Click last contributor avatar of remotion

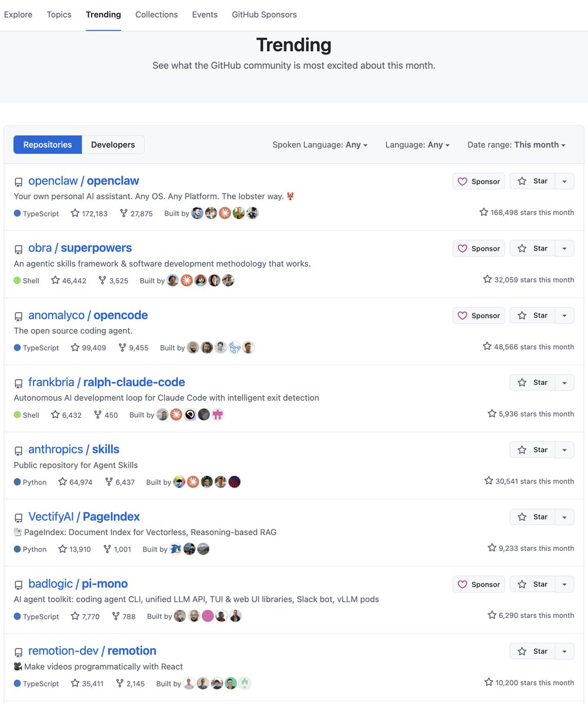245,683
